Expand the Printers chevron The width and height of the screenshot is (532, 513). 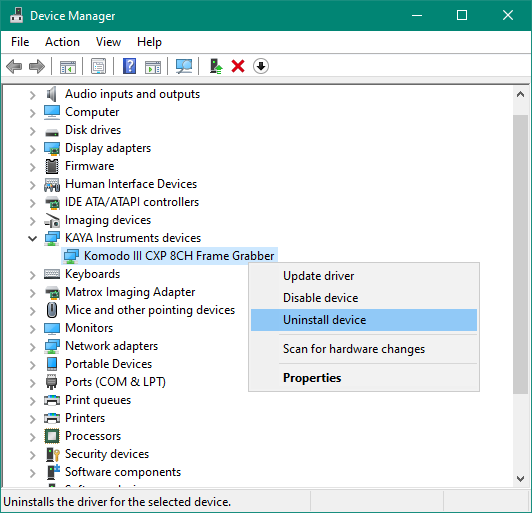tap(33, 418)
